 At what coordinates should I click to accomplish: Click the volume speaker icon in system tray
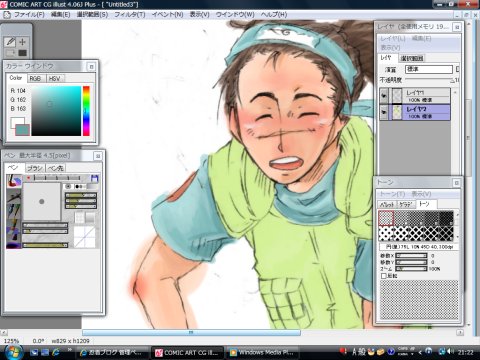pyautogui.click(x=450, y=352)
